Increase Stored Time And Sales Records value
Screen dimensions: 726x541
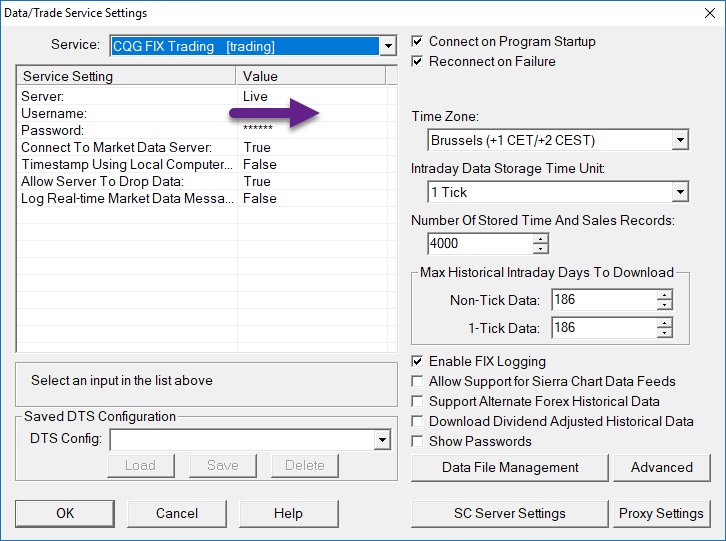coord(540,239)
